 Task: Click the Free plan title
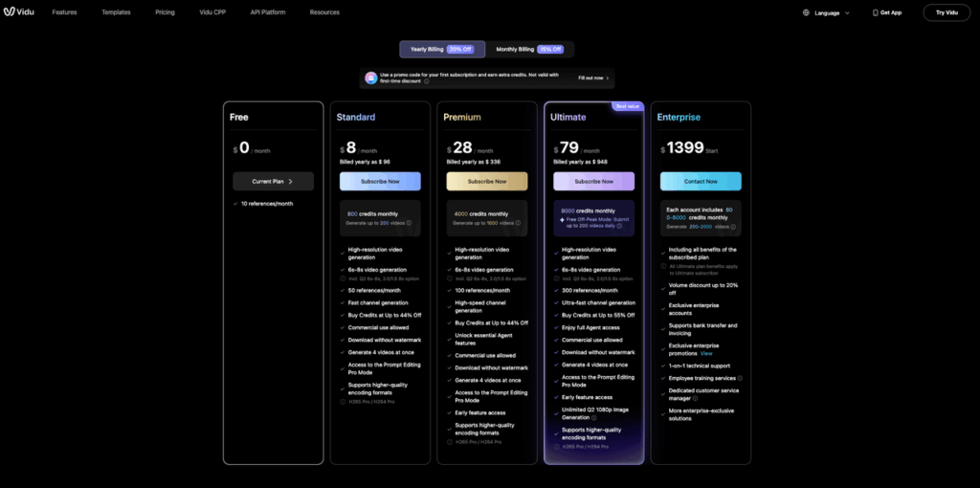pos(238,117)
